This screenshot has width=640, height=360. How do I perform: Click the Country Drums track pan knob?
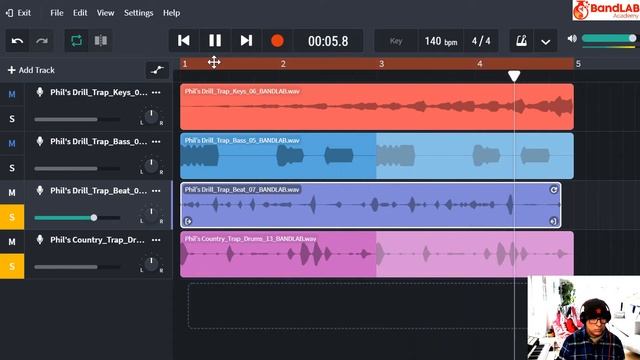coord(151,264)
